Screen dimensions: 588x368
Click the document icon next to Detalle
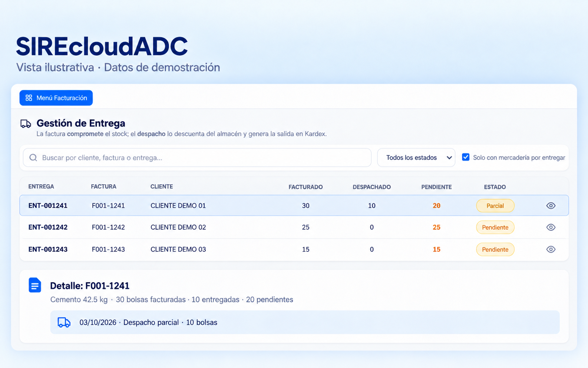point(35,285)
